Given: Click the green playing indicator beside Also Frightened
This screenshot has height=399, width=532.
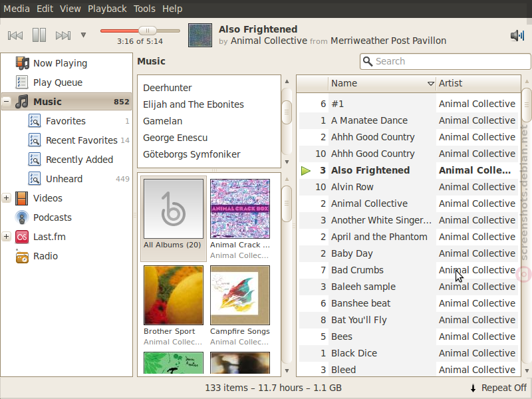Looking at the screenshot, I should click(x=306, y=171).
